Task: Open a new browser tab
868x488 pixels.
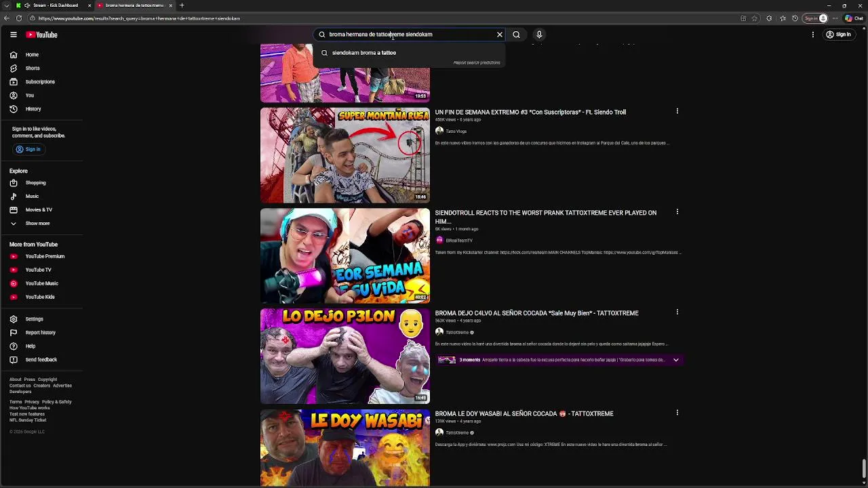Action: 182,5
